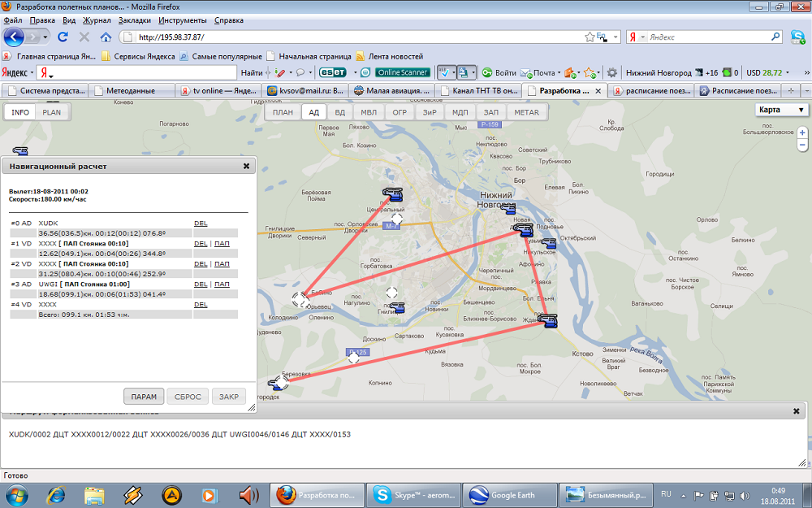Click the waypoint marker on road P-125

tap(354, 357)
